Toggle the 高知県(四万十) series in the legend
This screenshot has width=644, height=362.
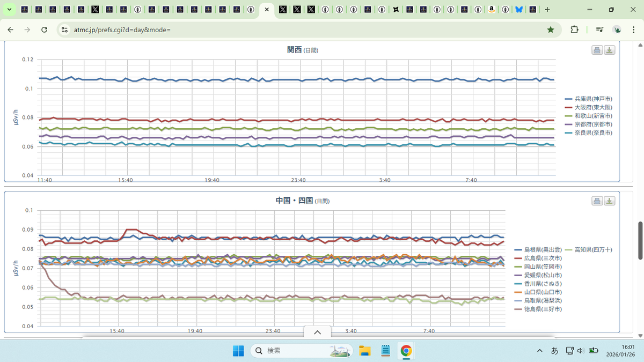pos(589,249)
